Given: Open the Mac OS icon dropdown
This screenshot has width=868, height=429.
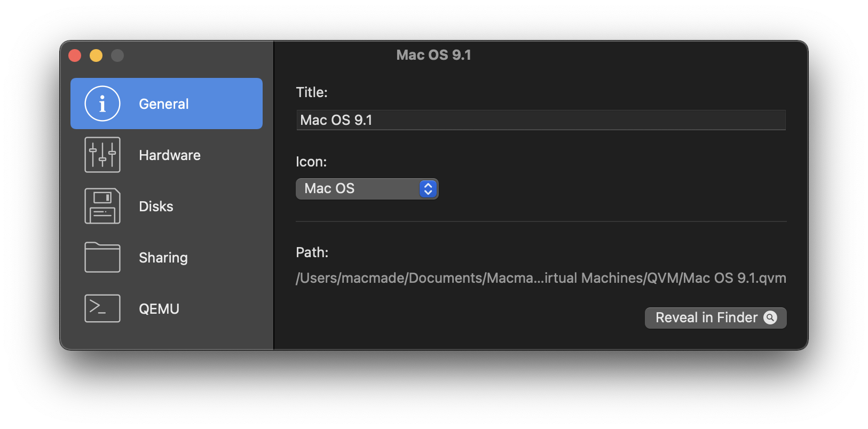Looking at the screenshot, I should pos(367,189).
